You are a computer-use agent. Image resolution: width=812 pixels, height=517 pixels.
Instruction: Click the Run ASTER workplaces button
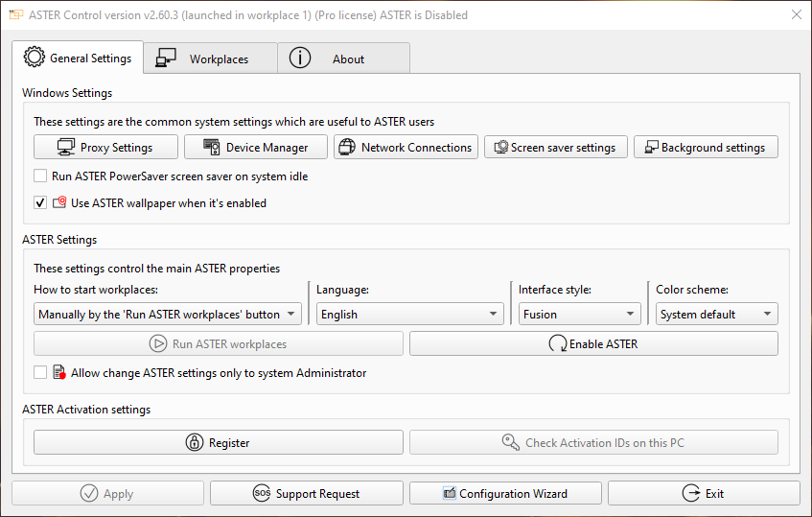click(218, 343)
